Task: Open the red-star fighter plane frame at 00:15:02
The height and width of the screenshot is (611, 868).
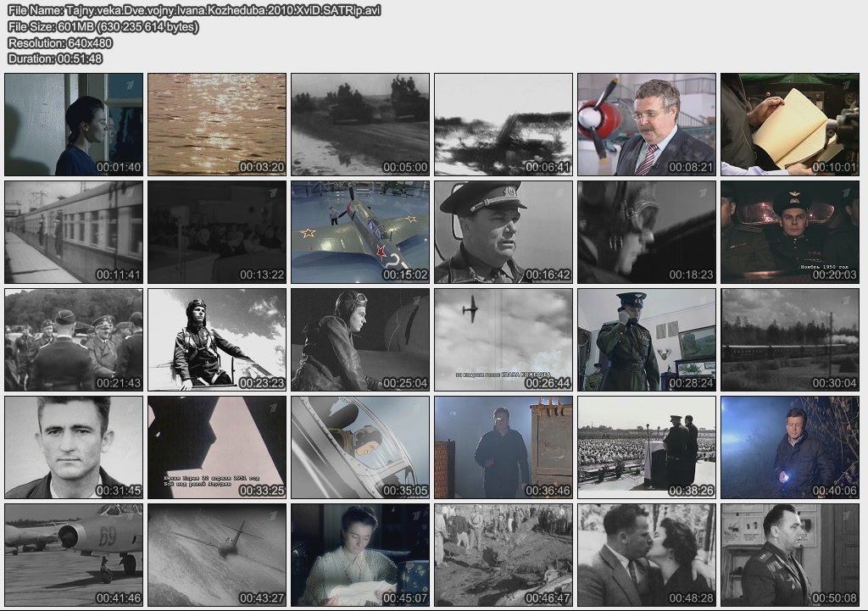Action: pos(360,232)
